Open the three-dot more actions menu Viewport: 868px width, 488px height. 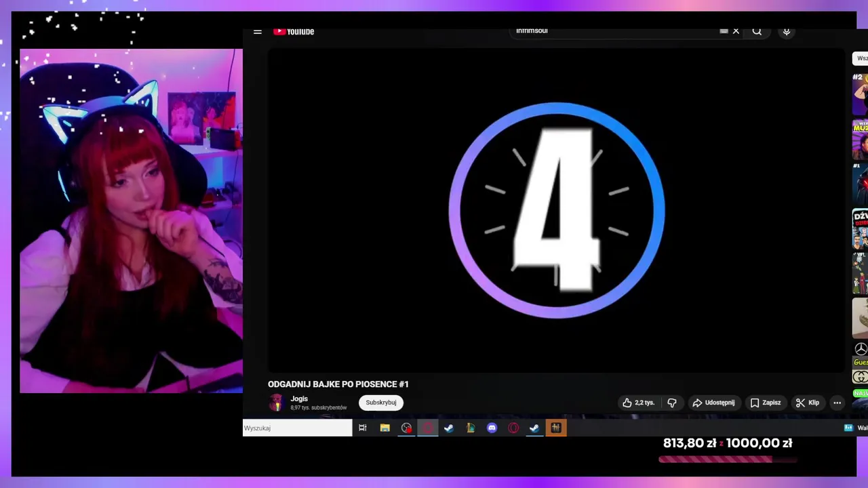click(x=837, y=403)
